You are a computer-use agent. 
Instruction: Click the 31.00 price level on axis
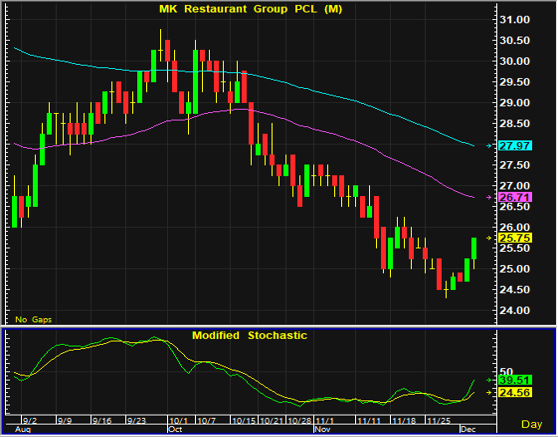[x=515, y=20]
